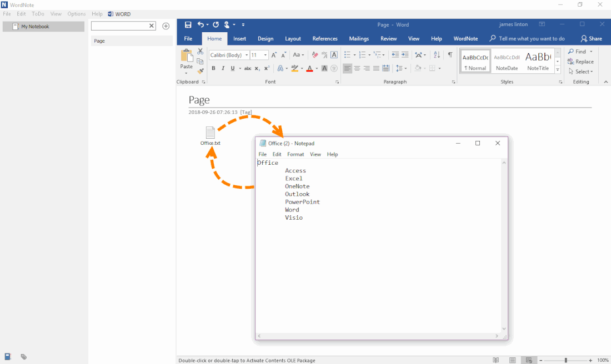
Task: Open the WordNote ribbon tab
Action: [x=465, y=38]
